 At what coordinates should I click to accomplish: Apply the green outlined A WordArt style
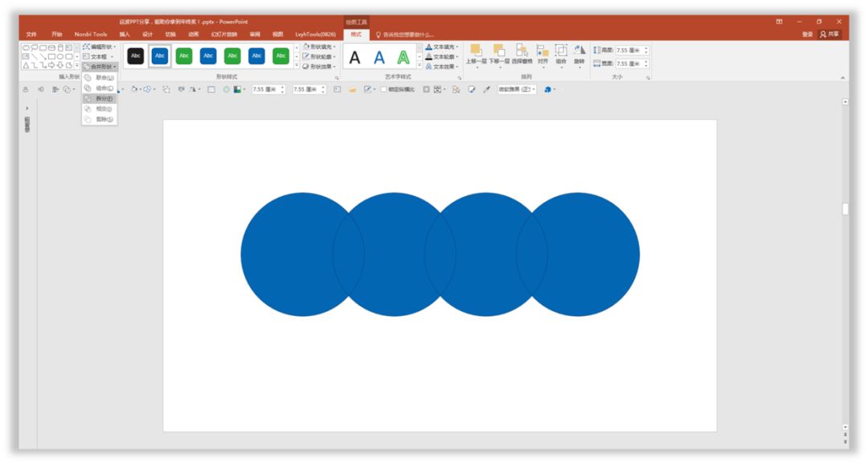(x=403, y=57)
